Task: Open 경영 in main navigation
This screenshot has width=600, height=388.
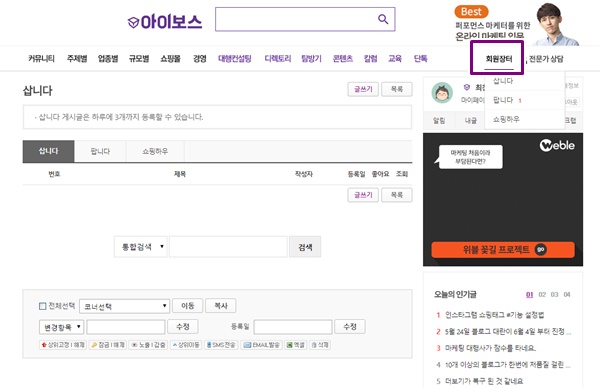Action: point(199,59)
